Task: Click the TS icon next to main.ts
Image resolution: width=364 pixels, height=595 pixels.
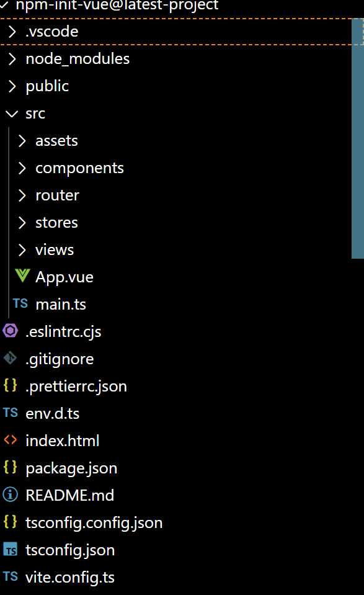Action: (20, 303)
